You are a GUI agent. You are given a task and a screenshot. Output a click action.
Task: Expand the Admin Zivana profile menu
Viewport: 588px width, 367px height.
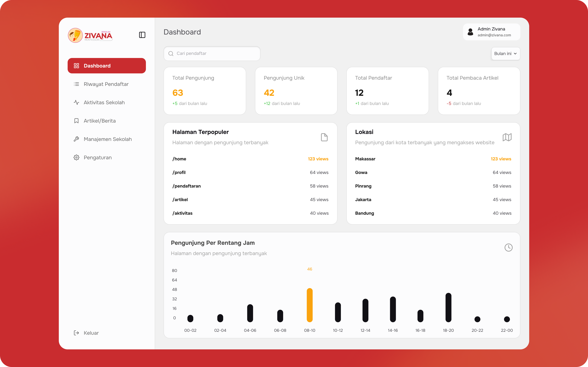pyautogui.click(x=491, y=32)
